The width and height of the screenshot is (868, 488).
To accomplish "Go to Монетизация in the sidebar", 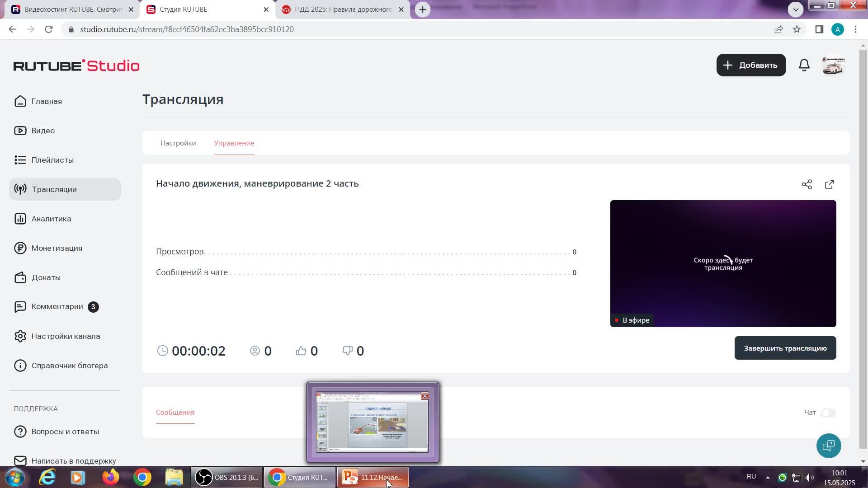I will pyautogui.click(x=57, y=248).
